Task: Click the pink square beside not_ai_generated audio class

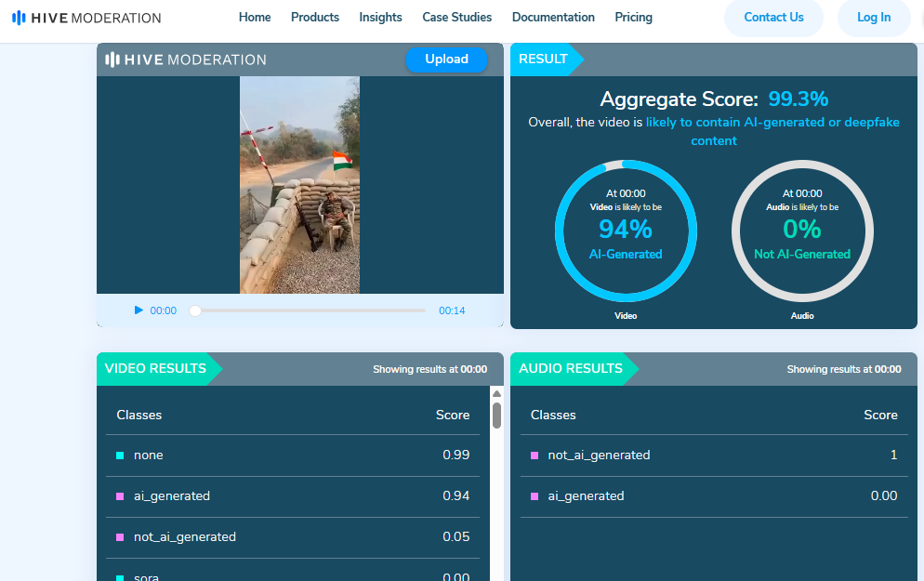Action: (535, 456)
